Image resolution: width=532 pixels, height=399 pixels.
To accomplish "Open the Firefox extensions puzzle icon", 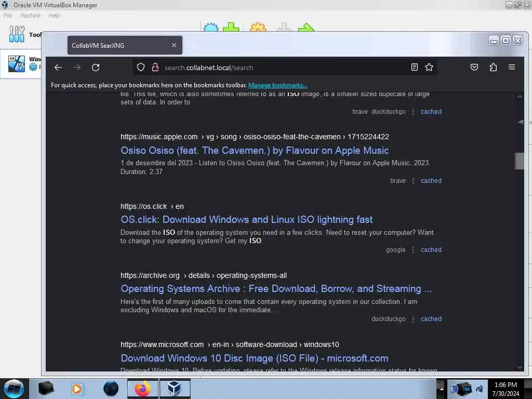I will 493,67.
